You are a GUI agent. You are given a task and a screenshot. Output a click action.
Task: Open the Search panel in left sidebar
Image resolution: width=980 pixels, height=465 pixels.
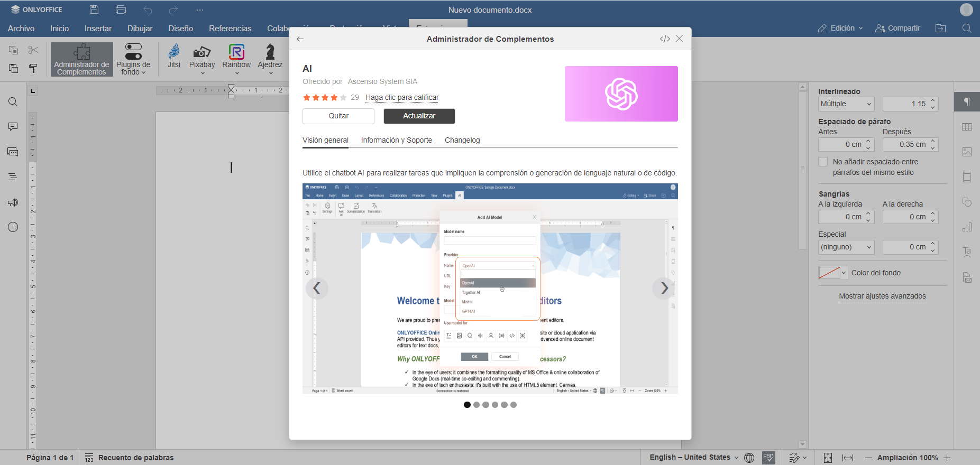[13, 102]
